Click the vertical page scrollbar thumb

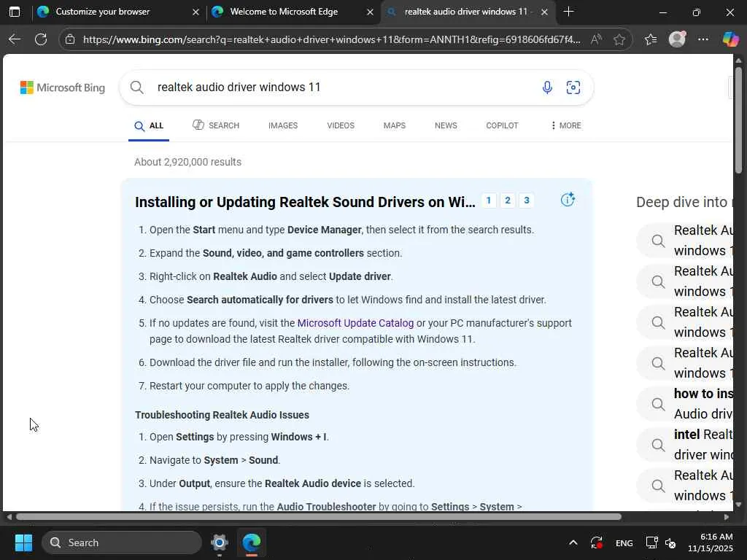tap(738, 120)
